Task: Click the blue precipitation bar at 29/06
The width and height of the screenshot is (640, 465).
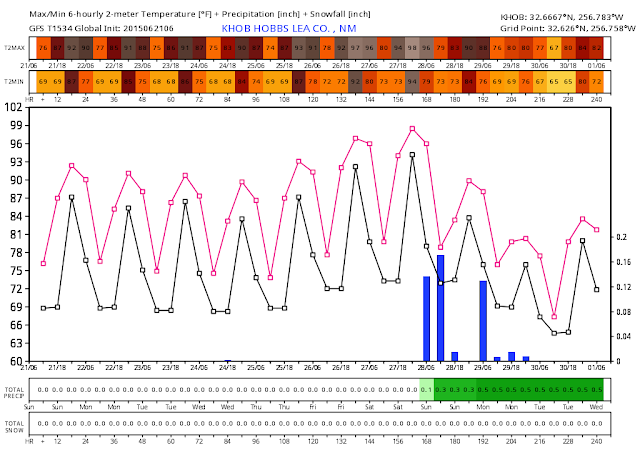Action: pos(483,321)
